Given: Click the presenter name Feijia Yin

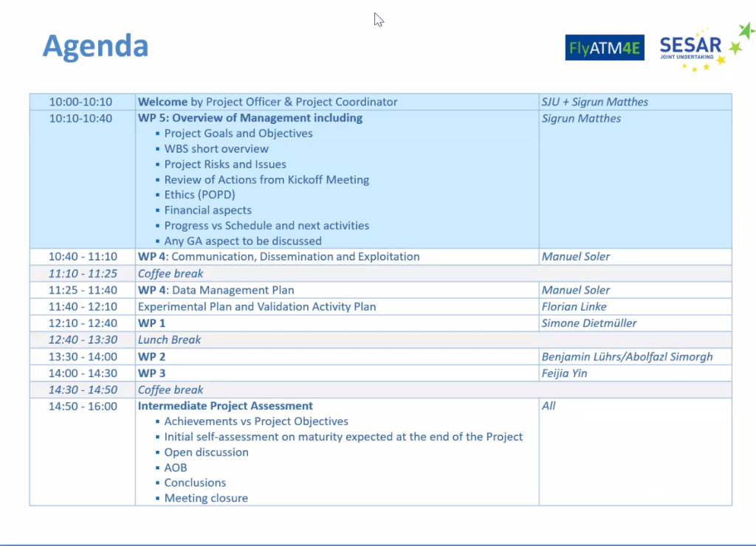Looking at the screenshot, I should [x=564, y=373].
